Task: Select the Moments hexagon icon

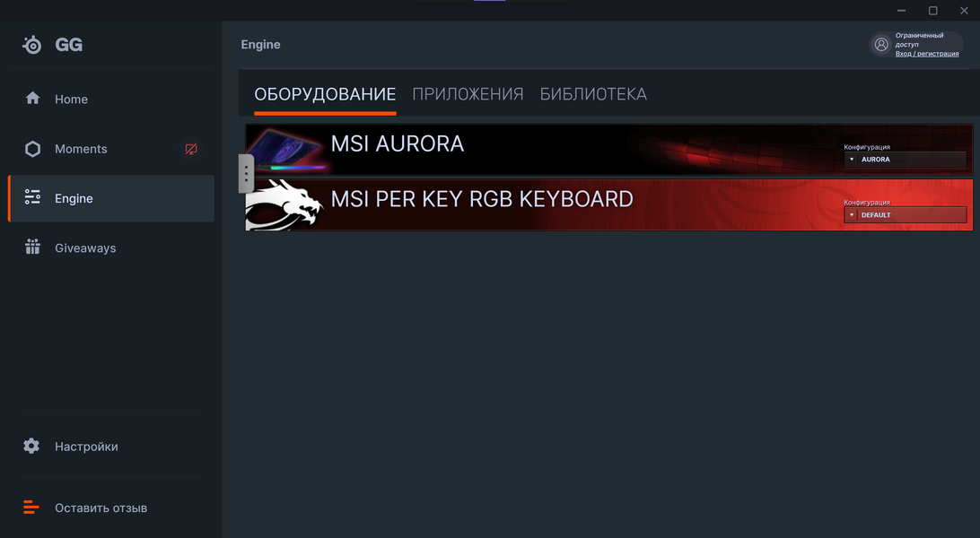Action: point(32,149)
